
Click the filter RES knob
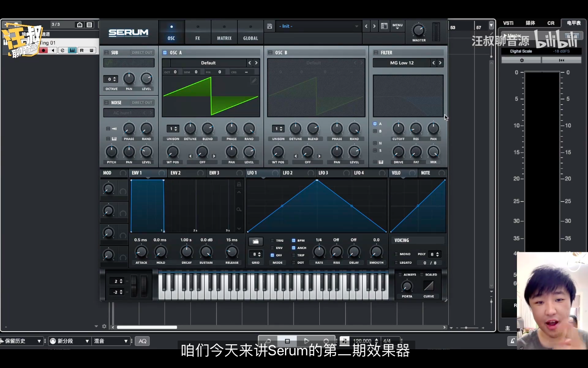click(x=416, y=128)
